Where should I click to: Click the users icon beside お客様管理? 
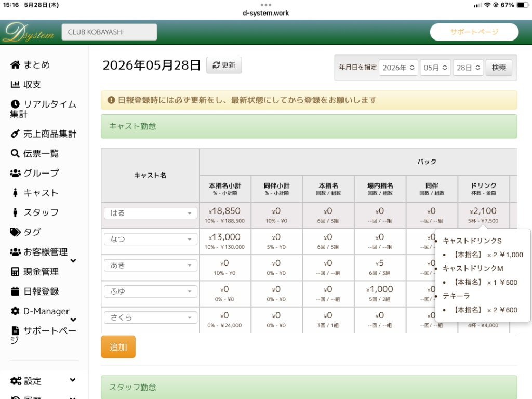(15, 252)
